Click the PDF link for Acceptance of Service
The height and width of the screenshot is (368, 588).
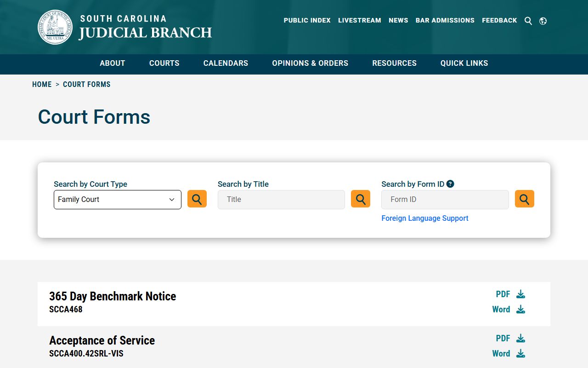point(503,338)
